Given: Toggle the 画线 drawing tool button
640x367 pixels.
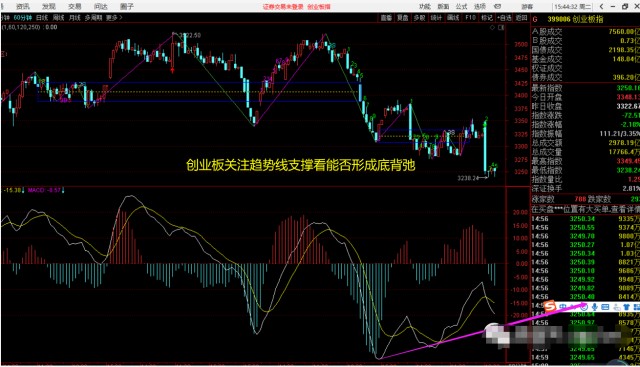Looking at the screenshot, I should [x=453, y=18].
